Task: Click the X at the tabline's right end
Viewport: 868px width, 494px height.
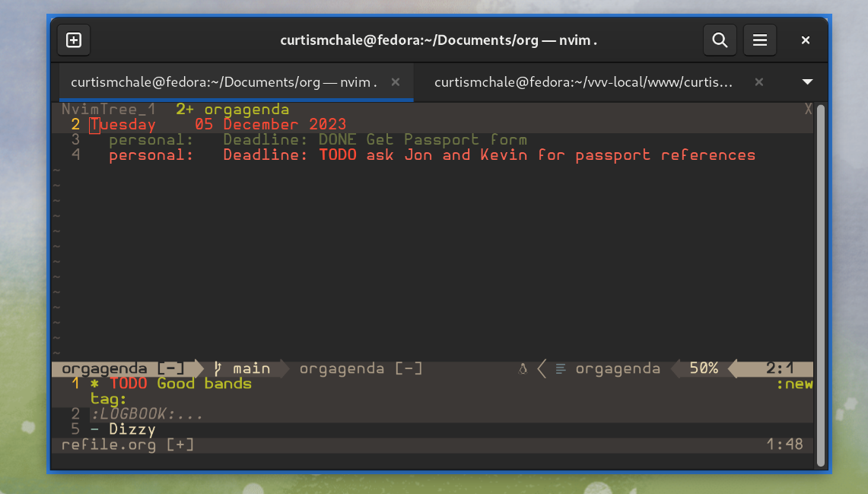Action: click(x=808, y=110)
